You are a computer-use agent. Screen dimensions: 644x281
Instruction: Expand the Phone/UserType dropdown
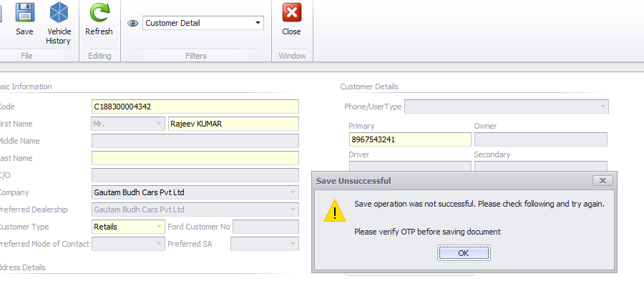602,107
